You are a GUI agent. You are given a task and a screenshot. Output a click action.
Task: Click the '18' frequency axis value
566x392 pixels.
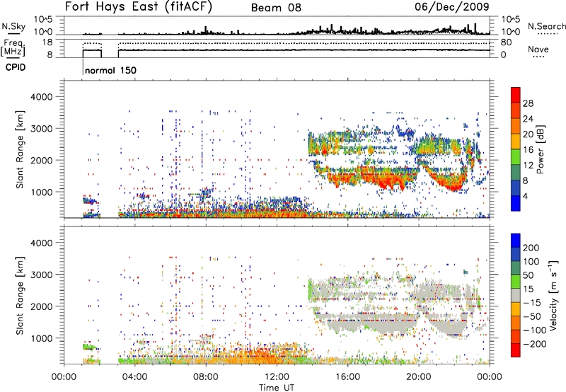[47, 42]
